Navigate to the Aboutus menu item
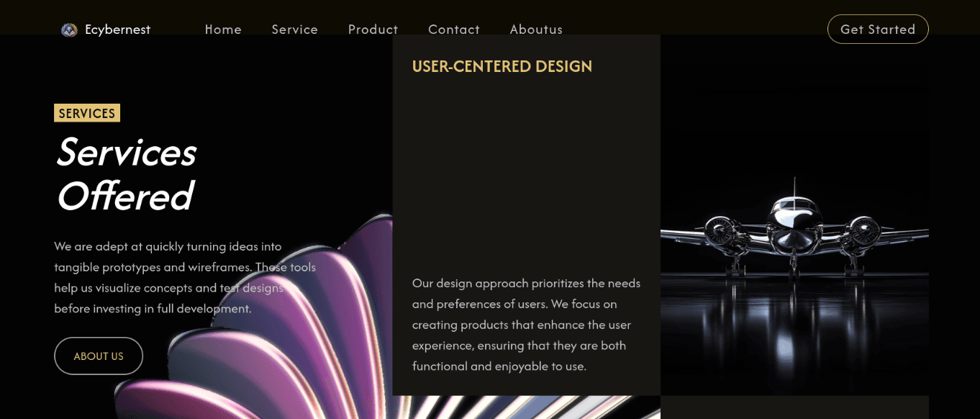The image size is (980, 419). coord(536,30)
